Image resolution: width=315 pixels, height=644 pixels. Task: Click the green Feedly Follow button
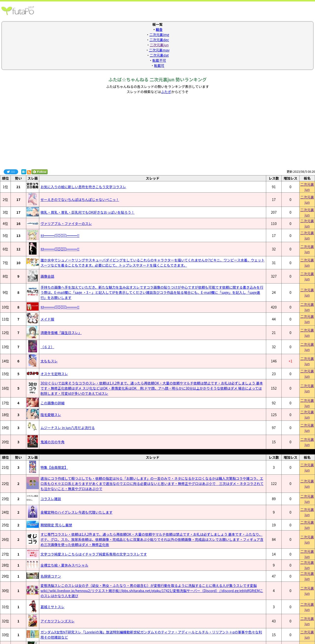(x=39, y=172)
